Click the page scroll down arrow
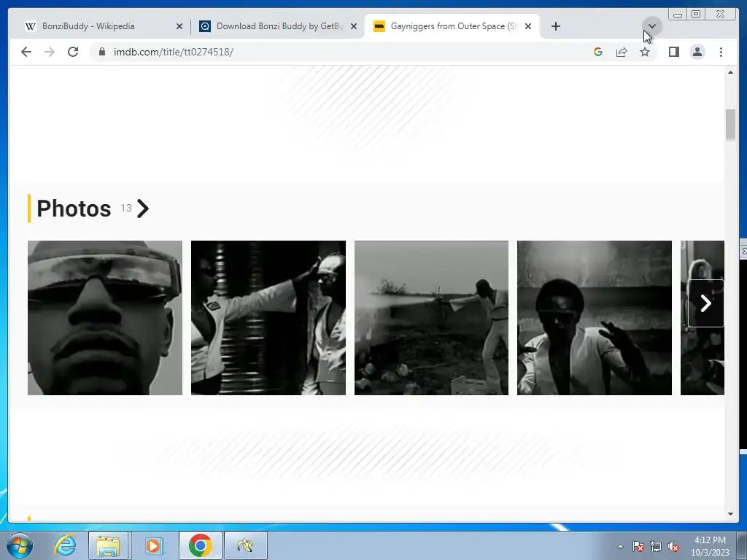This screenshot has height=560, width=747. pos(730,514)
